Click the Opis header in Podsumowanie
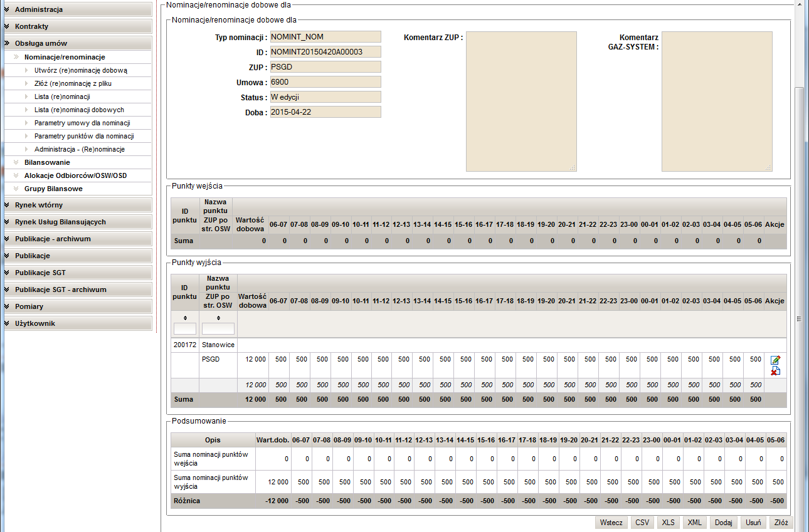This screenshot has height=532, width=809. pos(213,440)
